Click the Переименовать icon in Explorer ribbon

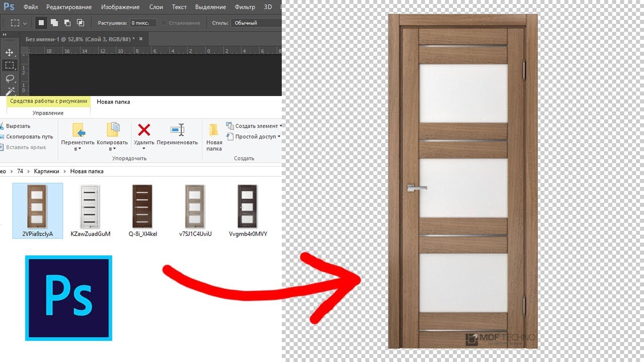[177, 130]
